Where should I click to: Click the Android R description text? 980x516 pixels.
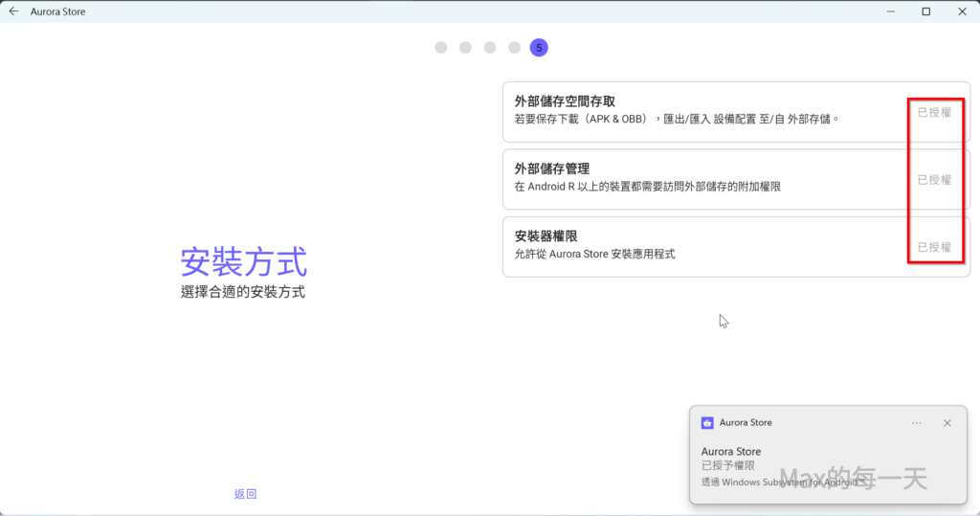pyautogui.click(x=648, y=187)
